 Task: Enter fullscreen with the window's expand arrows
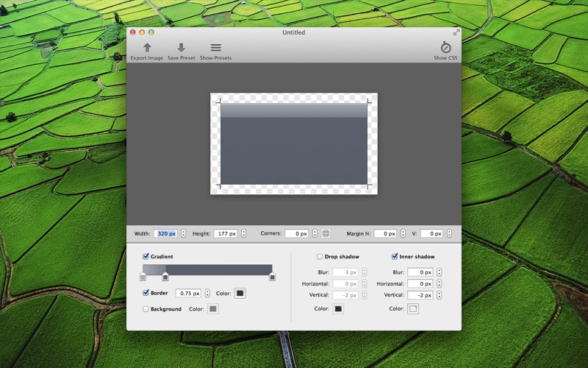(456, 32)
